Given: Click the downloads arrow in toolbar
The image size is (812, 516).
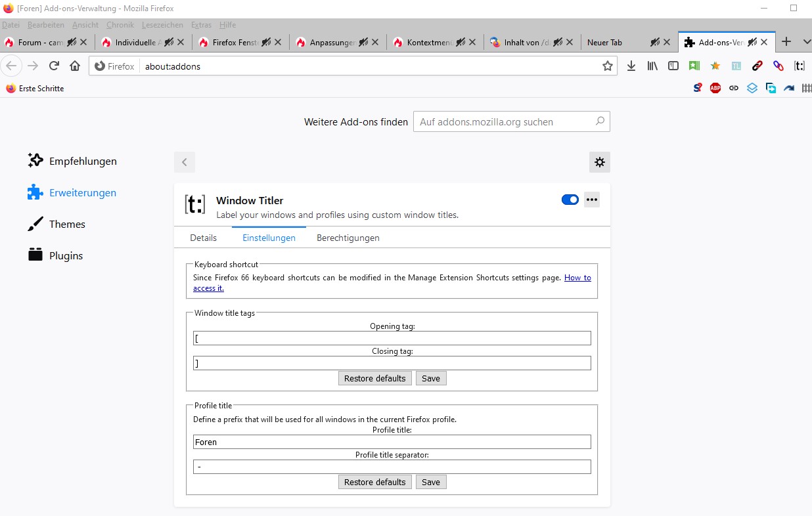Looking at the screenshot, I should (631, 66).
